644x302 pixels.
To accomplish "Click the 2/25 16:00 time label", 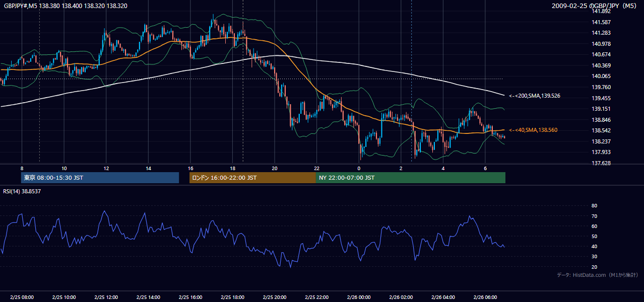I will click(190, 297).
